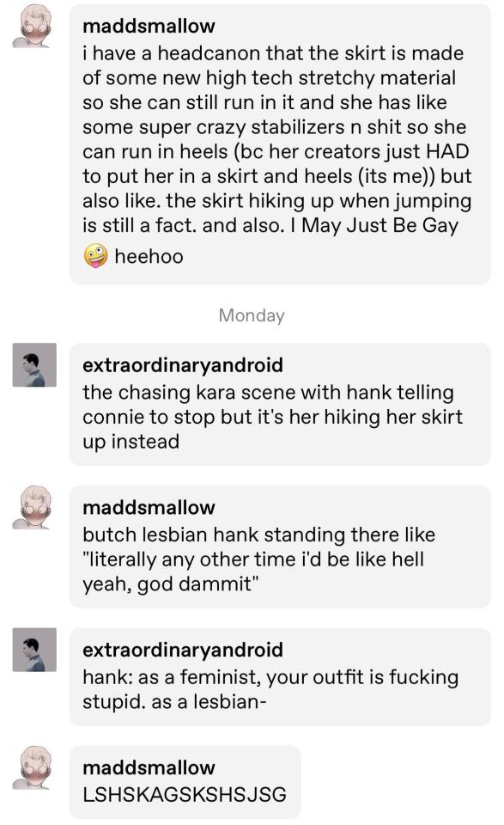Tap extraordinaryandroid's avatar beside the feminist message

tap(34, 650)
